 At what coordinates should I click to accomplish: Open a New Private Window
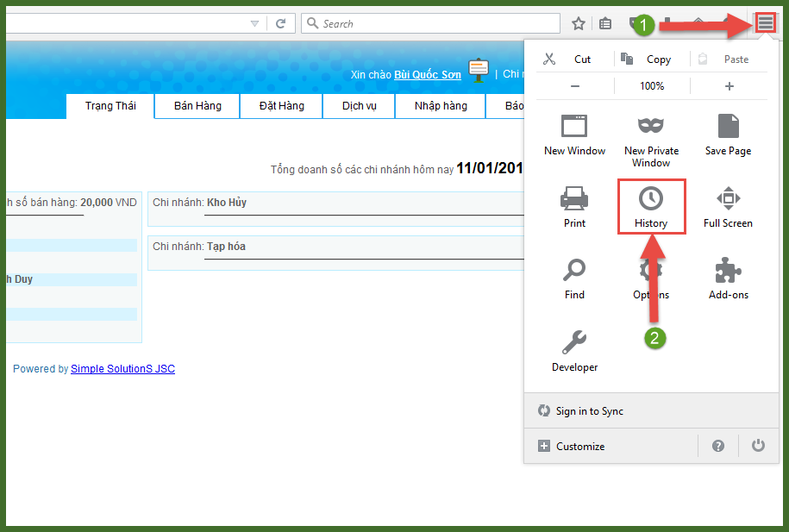tap(651, 127)
